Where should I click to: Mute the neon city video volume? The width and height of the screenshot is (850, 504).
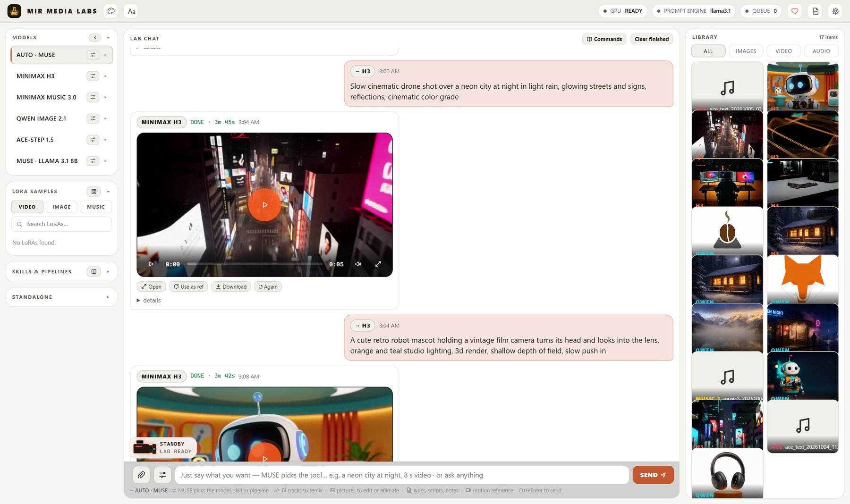(x=358, y=264)
